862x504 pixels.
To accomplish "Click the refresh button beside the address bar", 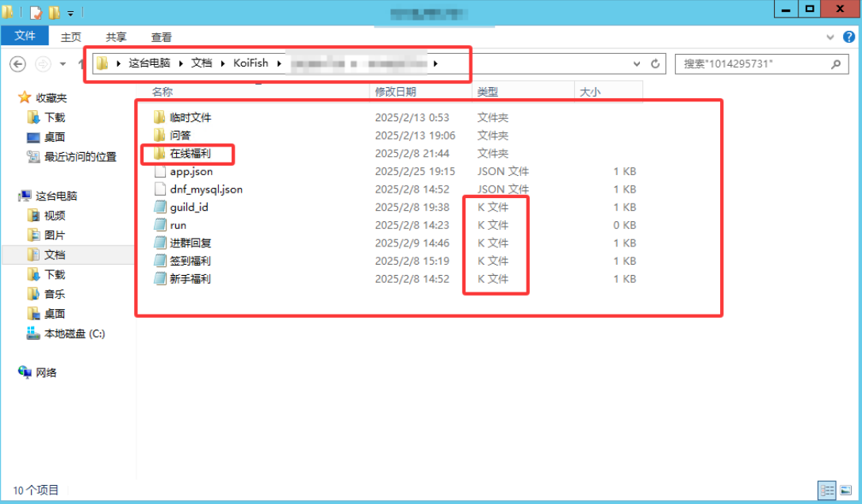I will tap(656, 63).
